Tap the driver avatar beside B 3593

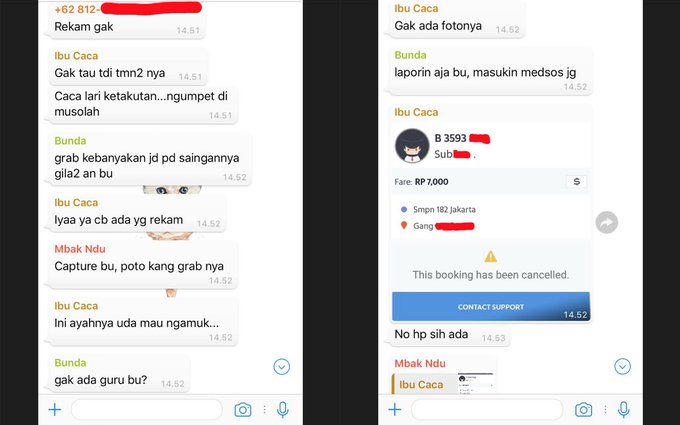(412, 146)
